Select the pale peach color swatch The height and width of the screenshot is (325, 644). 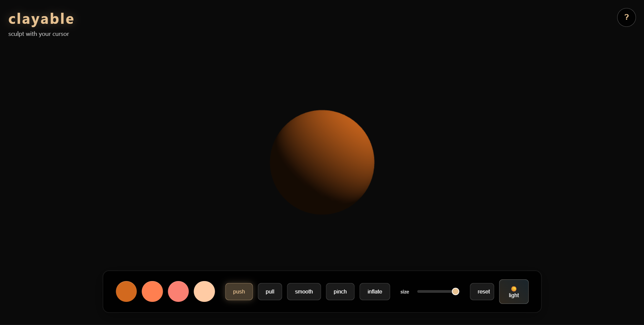[204, 291]
